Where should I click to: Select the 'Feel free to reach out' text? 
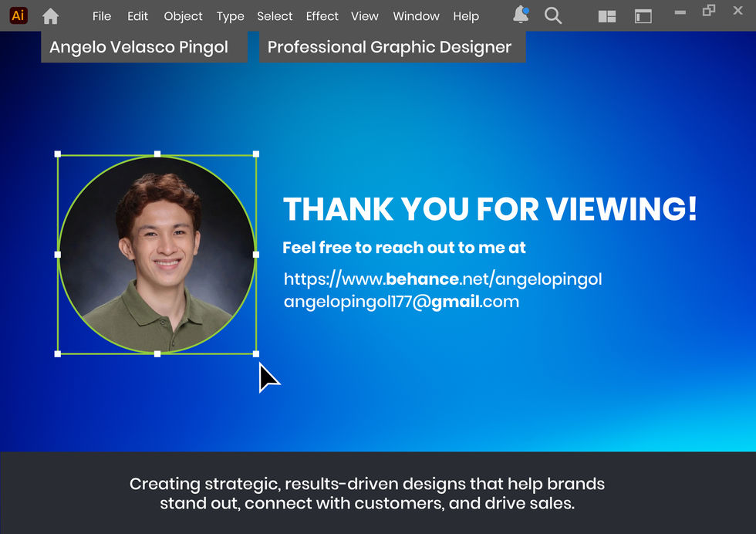coord(404,248)
